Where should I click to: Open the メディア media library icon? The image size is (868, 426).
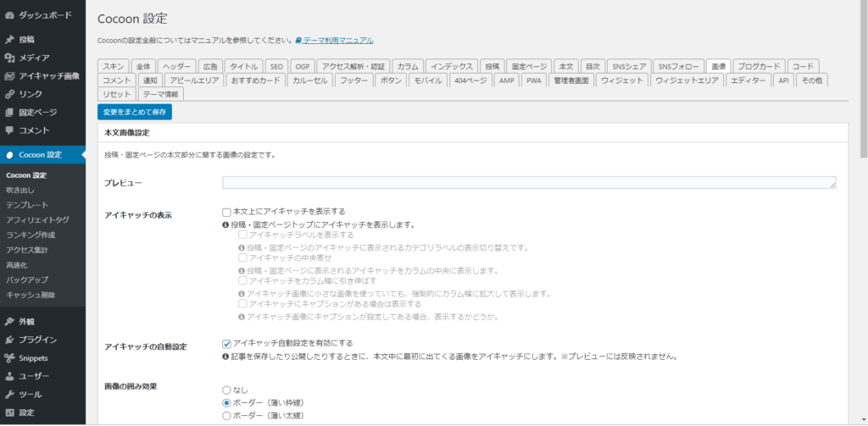pos(9,58)
